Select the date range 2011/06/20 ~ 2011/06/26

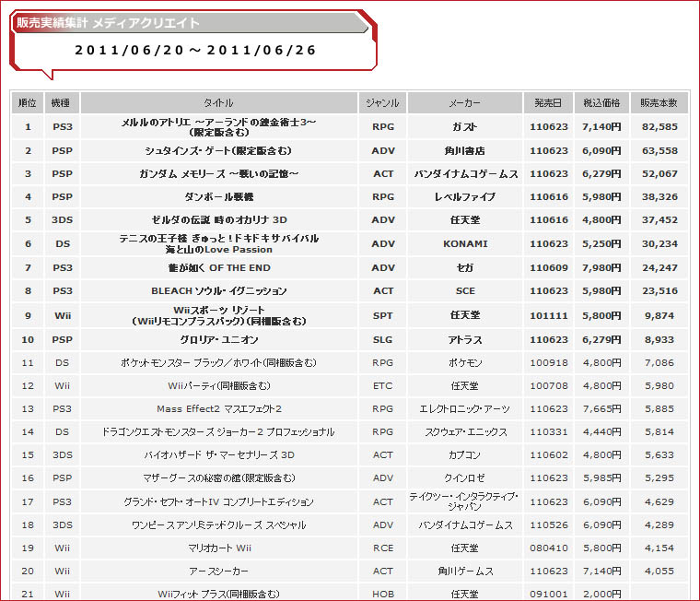click(195, 50)
